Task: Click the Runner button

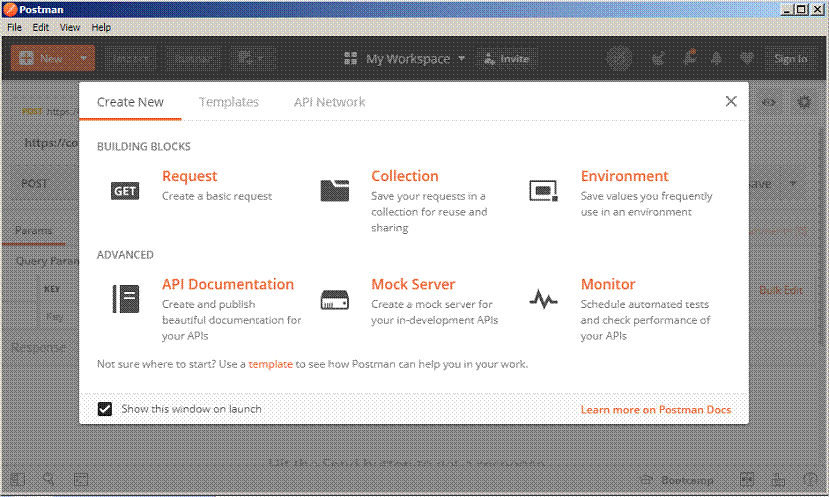Action: point(193,59)
